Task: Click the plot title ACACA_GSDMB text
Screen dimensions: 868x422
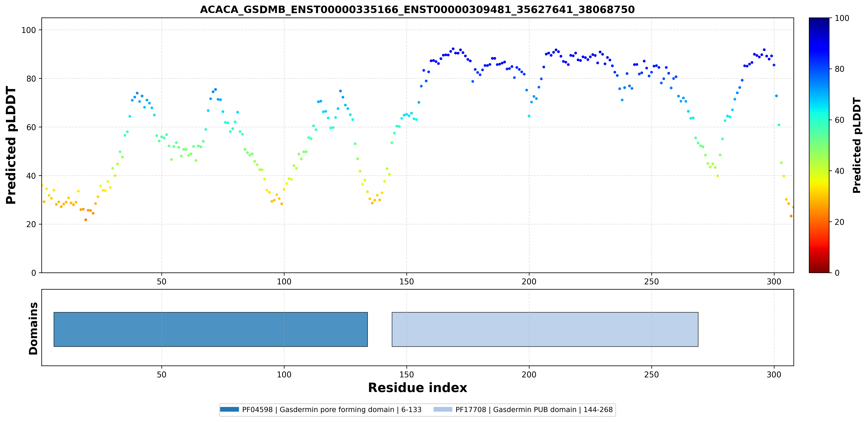Action: coord(417,9)
